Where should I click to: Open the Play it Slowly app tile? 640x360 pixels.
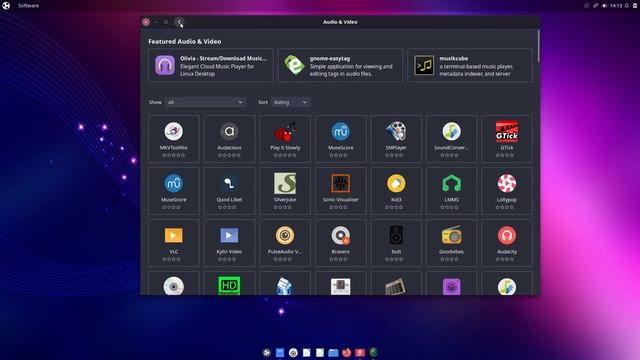tap(285, 139)
